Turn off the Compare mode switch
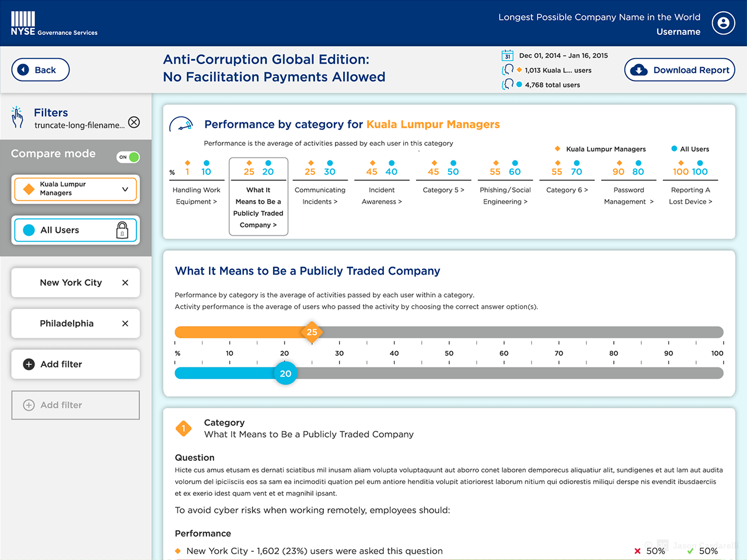Viewport: 747px width, 560px height. (128, 157)
